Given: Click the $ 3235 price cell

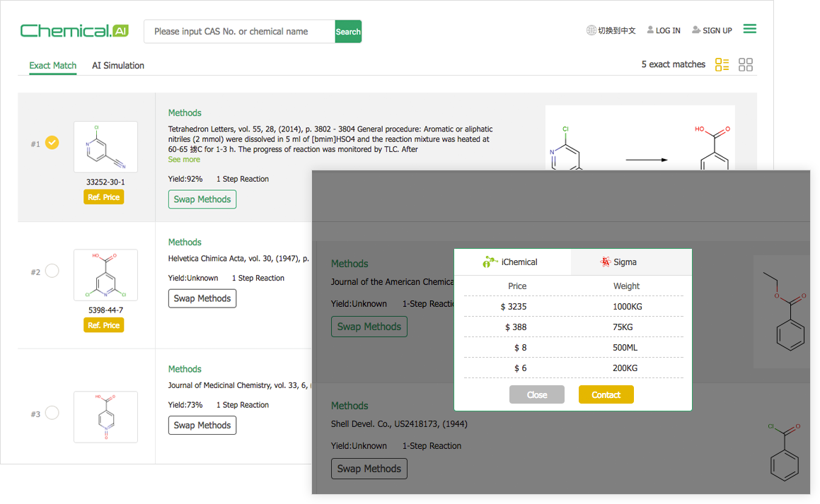Looking at the screenshot, I should pyautogui.click(x=514, y=307).
